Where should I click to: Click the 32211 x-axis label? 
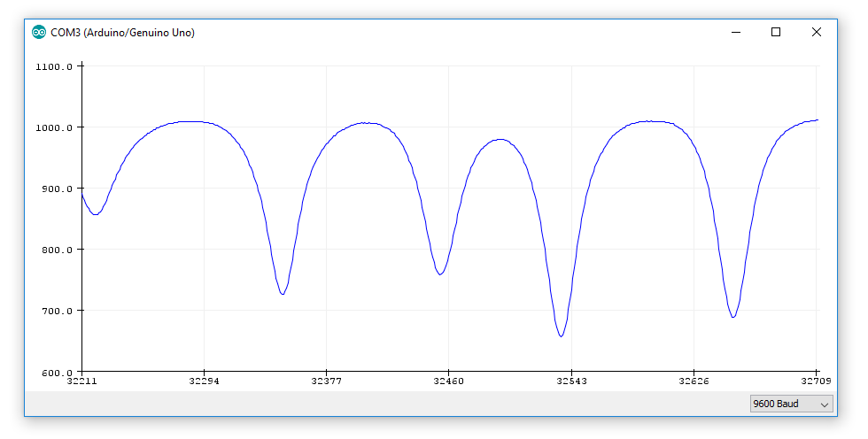[81, 381]
